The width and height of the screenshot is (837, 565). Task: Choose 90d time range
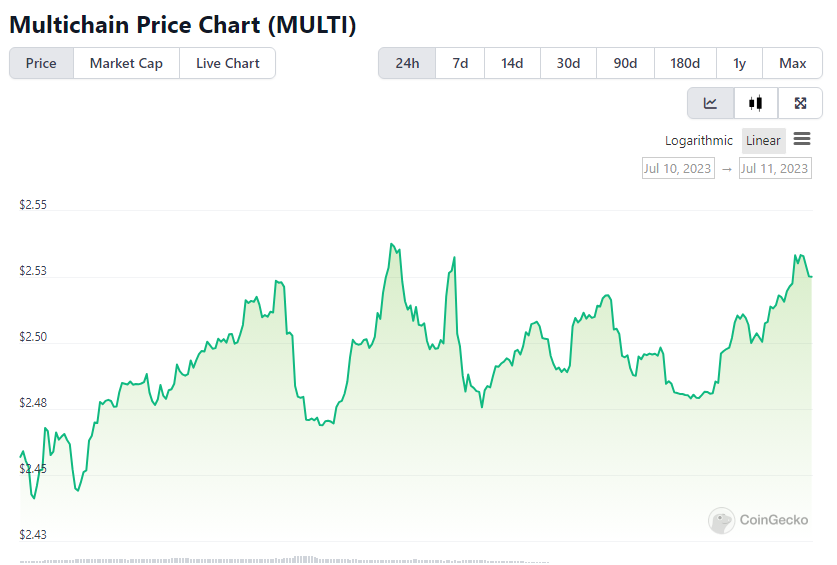[x=625, y=63]
